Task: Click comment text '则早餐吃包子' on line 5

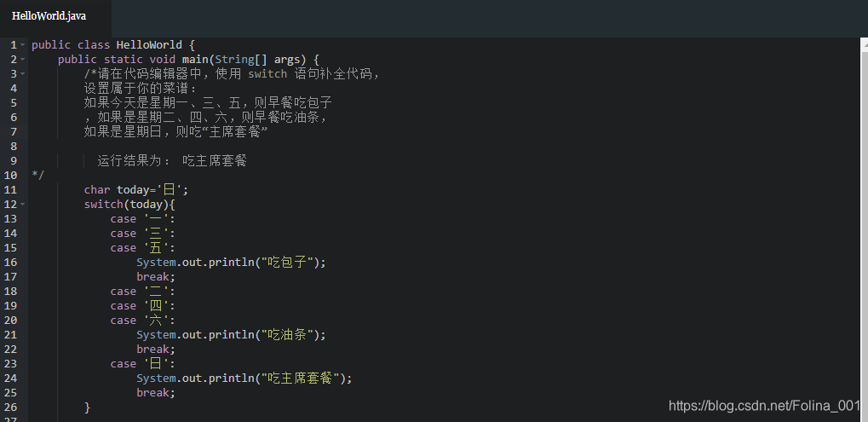Action: pyautogui.click(x=293, y=103)
